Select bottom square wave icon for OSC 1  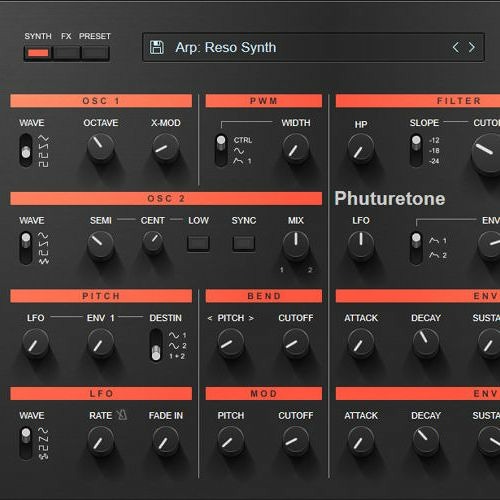tap(43, 164)
